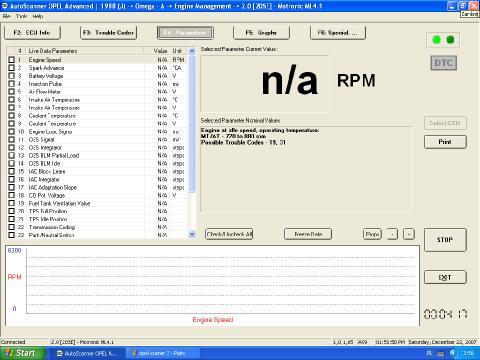Image resolution: width=480 pixels, height=360 pixels.
Task: Tick the Air Flow Meter checkbox
Action: pos(11,92)
